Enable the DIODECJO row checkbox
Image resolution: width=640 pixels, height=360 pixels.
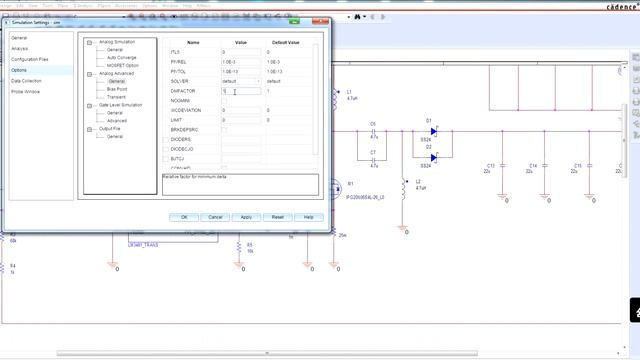[x=166, y=149]
